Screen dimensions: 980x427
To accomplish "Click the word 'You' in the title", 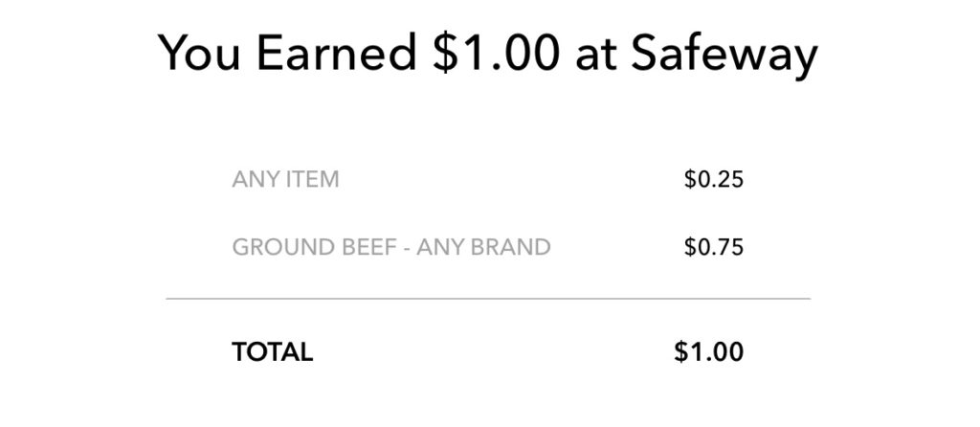I will pyautogui.click(x=199, y=54).
